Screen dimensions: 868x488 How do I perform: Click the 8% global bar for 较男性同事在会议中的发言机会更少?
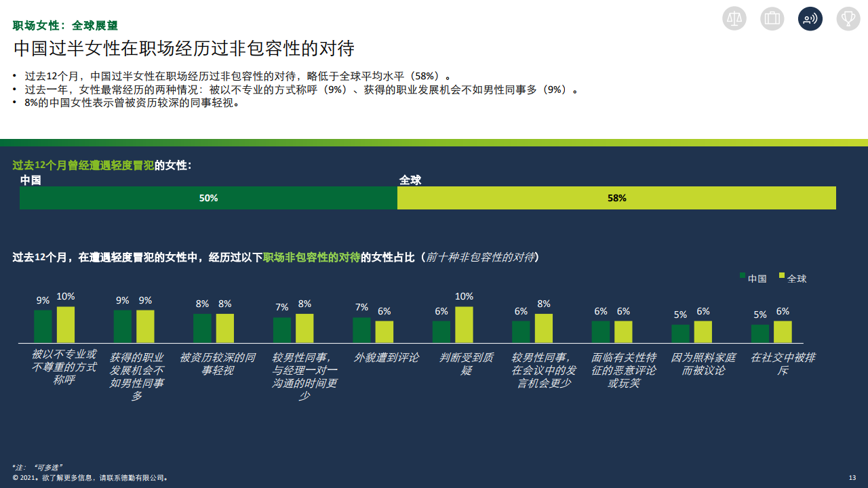pos(544,328)
